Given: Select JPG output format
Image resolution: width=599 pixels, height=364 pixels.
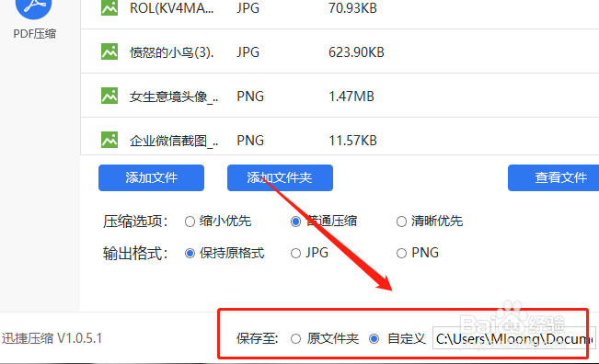Looking at the screenshot, I should pyautogui.click(x=309, y=253).
